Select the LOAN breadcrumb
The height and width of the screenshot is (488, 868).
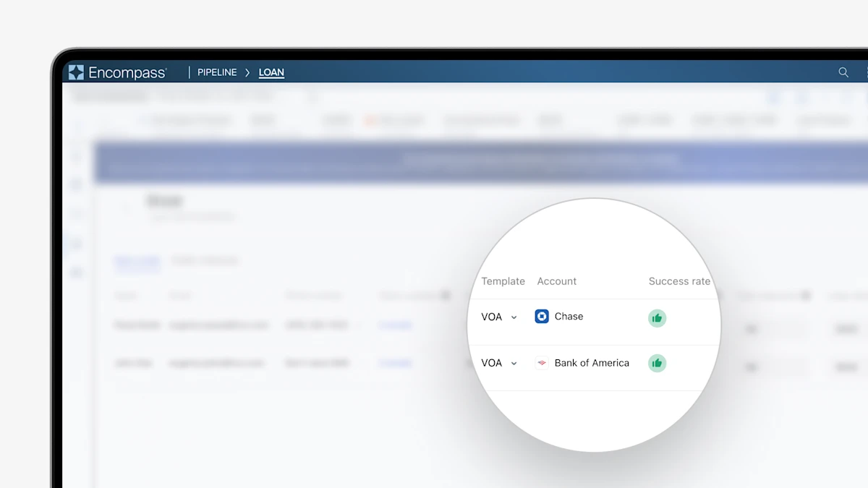tap(271, 72)
